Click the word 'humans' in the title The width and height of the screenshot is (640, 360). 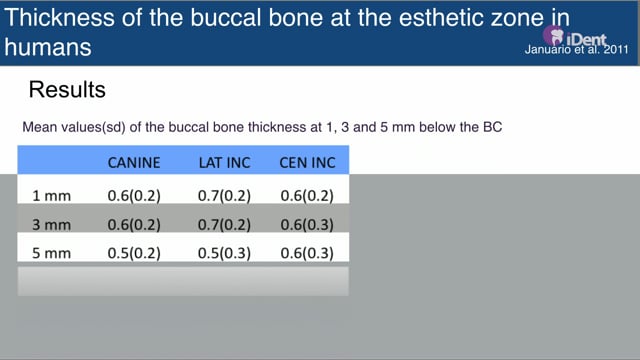point(48,47)
